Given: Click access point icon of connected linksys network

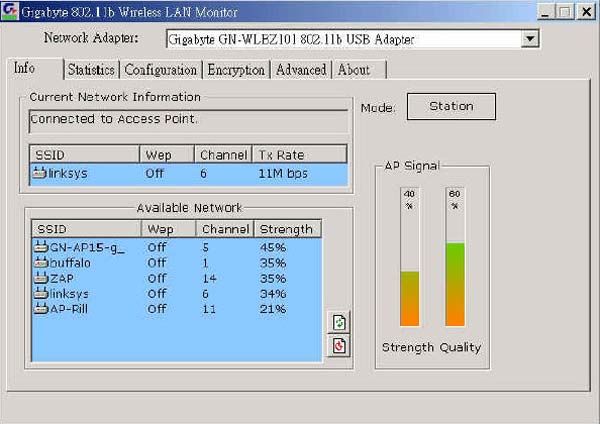Looking at the screenshot, I should coord(39,173).
